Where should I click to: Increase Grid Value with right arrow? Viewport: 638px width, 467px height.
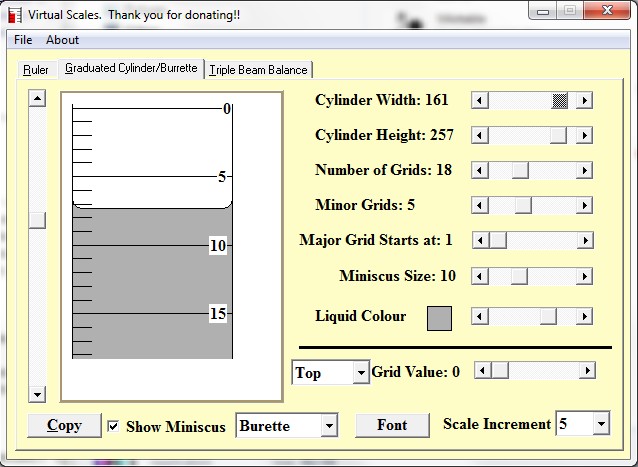point(587,371)
